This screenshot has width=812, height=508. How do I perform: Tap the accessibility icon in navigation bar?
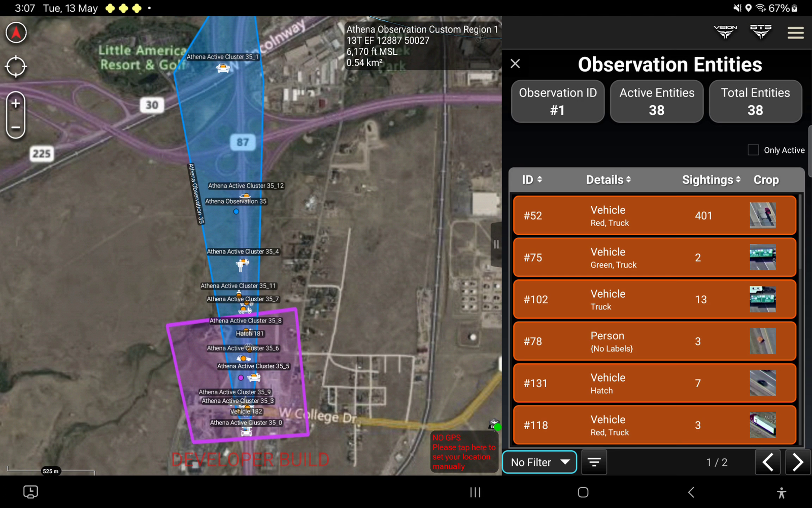(x=780, y=492)
